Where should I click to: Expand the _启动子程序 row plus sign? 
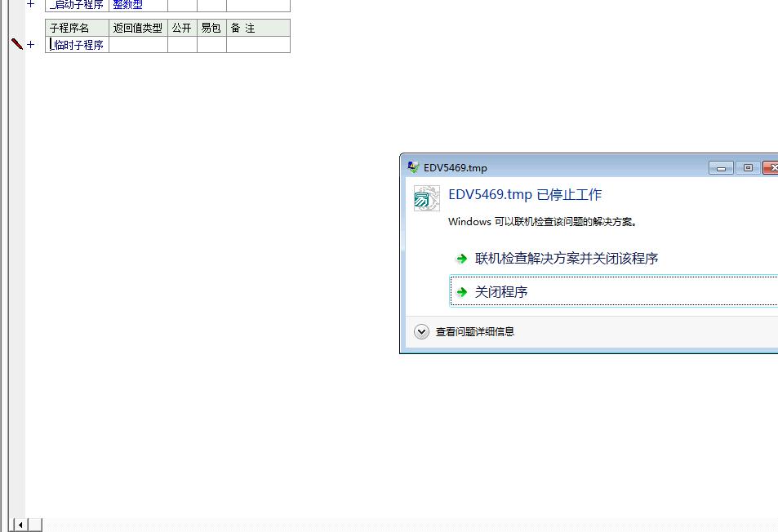pyautogui.click(x=31, y=3)
